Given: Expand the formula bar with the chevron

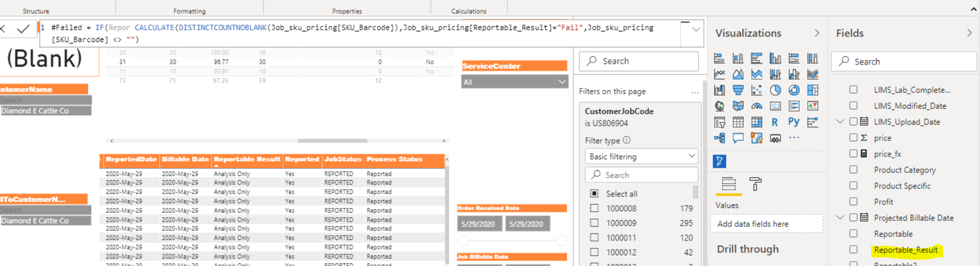Looking at the screenshot, I should pyautogui.click(x=696, y=30).
